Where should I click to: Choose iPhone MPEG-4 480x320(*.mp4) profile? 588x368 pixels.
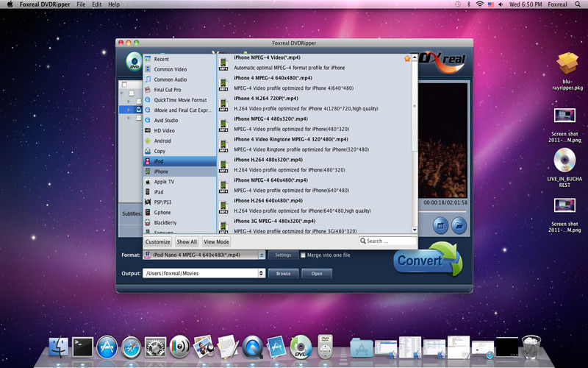[315, 124]
